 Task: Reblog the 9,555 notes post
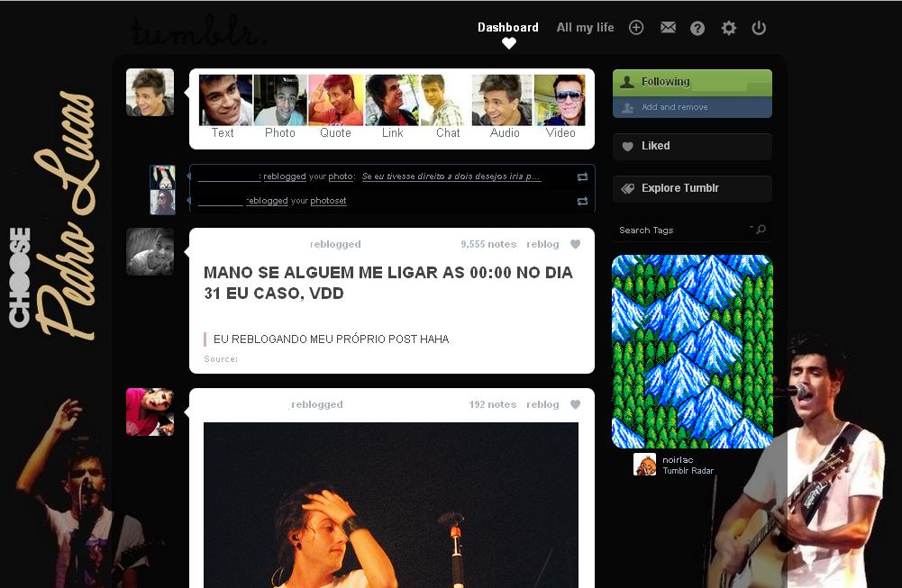(x=542, y=244)
